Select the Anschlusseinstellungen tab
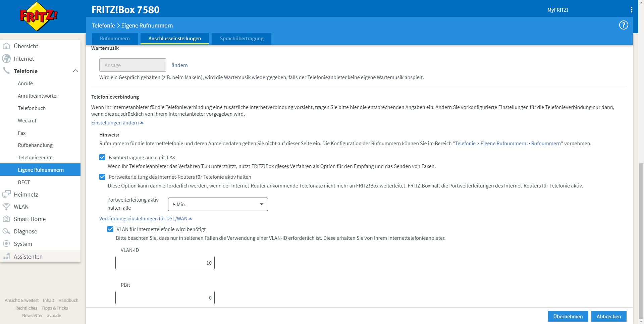Screen dimensions: 644x324 [x=175, y=39]
